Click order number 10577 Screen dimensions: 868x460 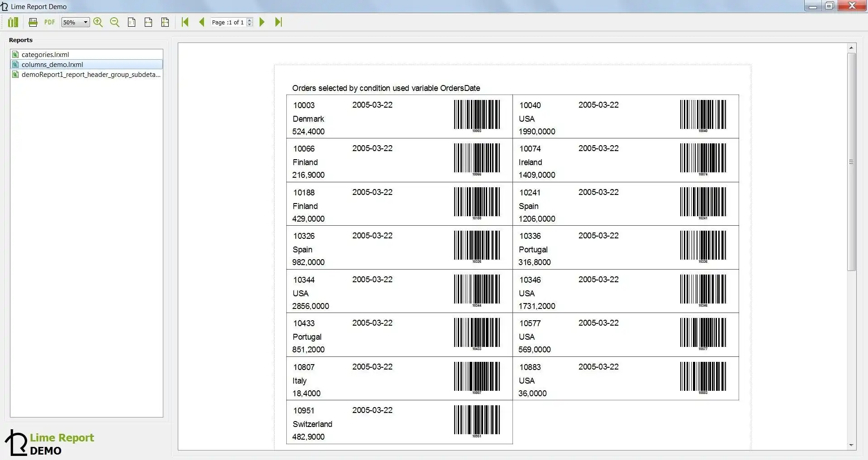[x=530, y=323]
